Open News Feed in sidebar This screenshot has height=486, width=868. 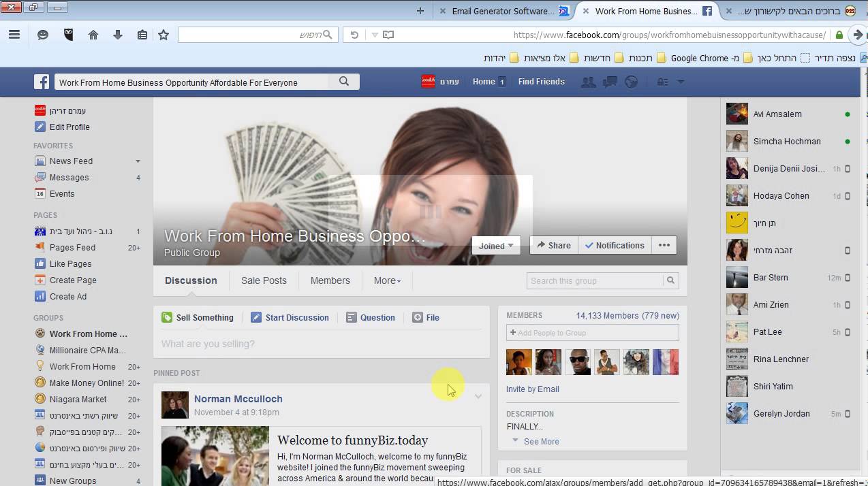tap(63, 161)
